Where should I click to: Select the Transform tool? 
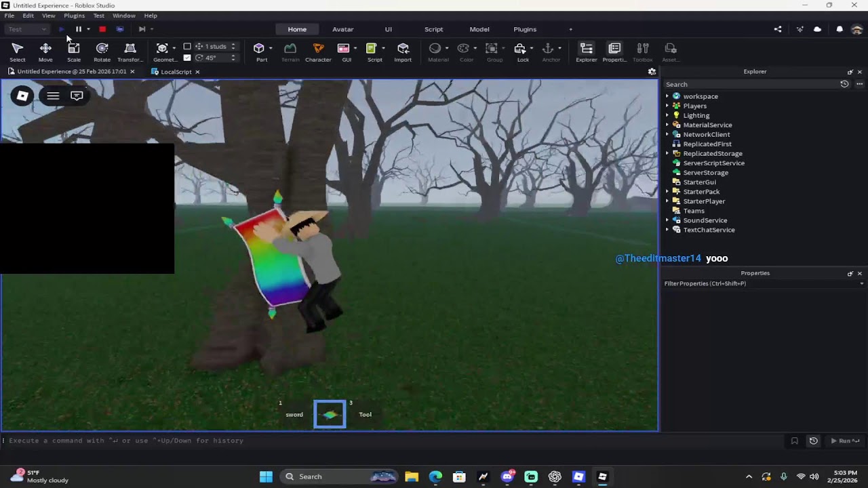coord(130,52)
